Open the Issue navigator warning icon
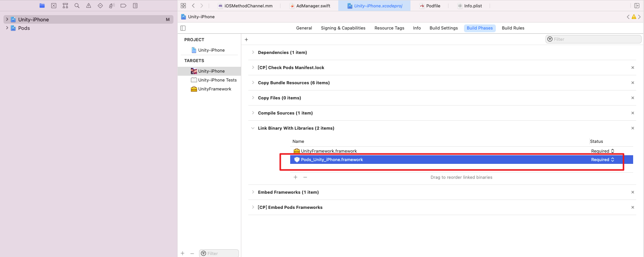Image resolution: width=644 pixels, height=257 pixels. point(88,6)
